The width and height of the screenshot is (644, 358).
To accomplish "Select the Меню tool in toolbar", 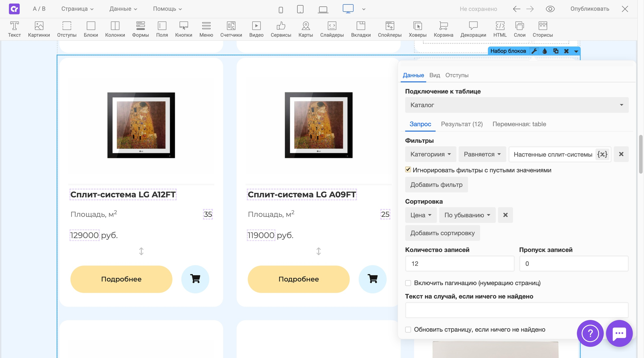I will pyautogui.click(x=206, y=29).
